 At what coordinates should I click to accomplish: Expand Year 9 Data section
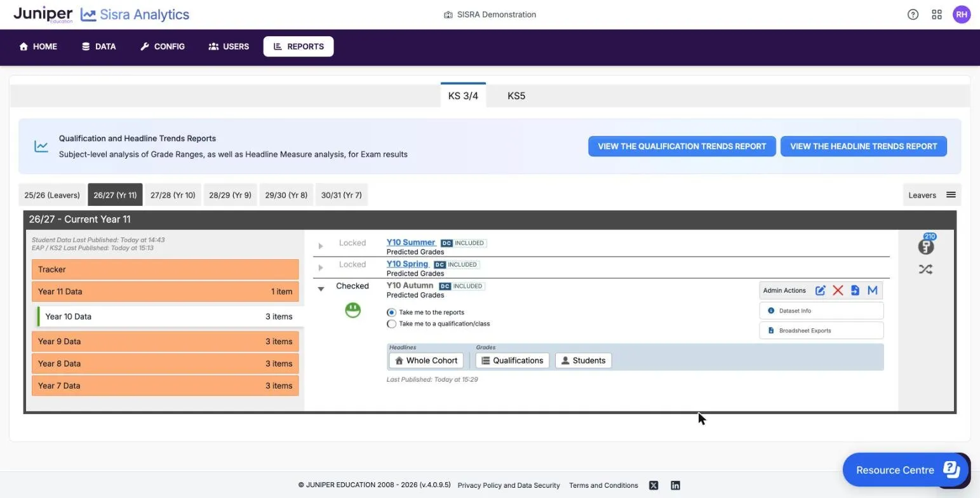(x=165, y=341)
